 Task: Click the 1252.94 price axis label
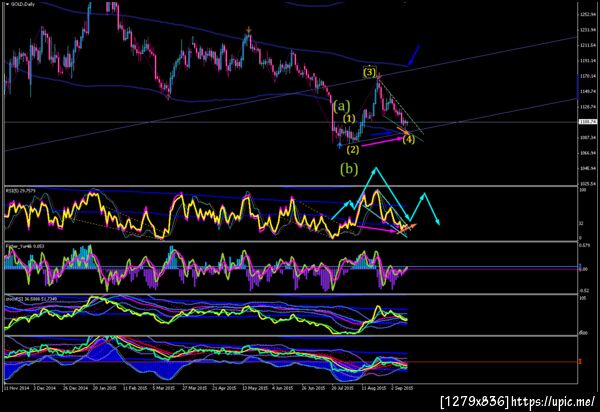588,15
